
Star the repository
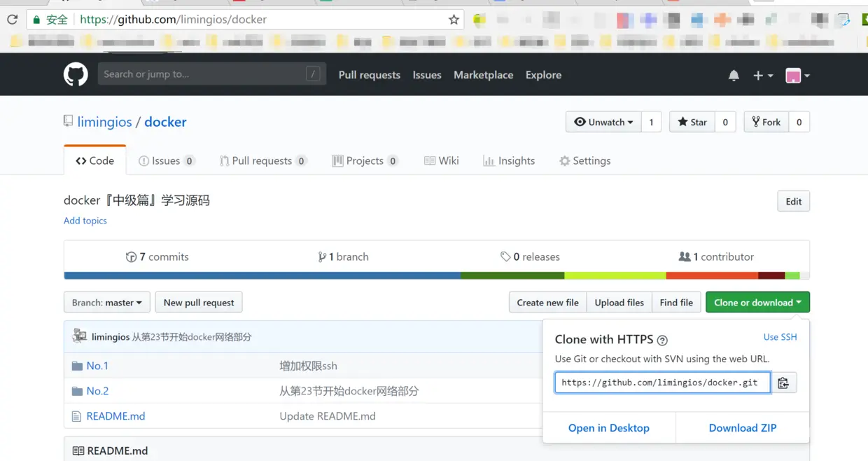click(x=692, y=122)
